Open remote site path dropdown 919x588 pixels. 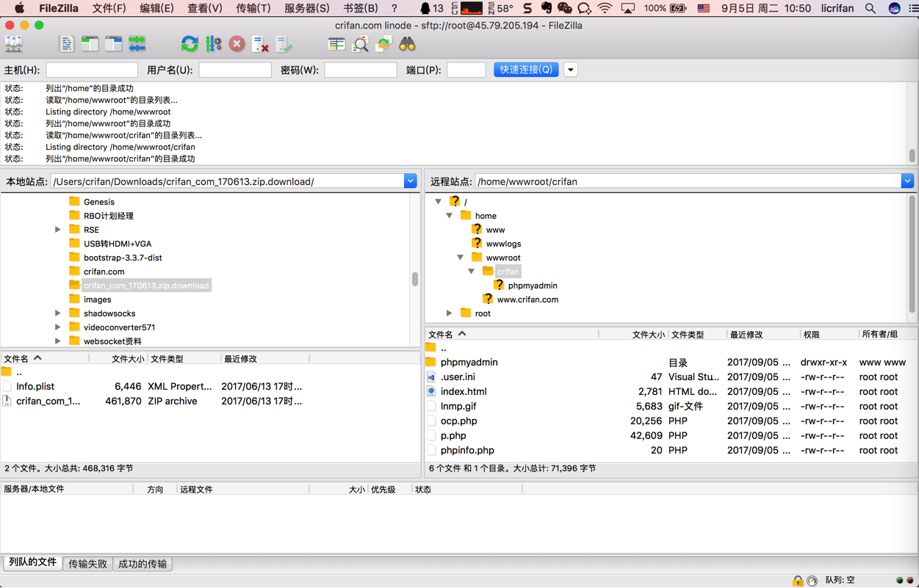[907, 181]
